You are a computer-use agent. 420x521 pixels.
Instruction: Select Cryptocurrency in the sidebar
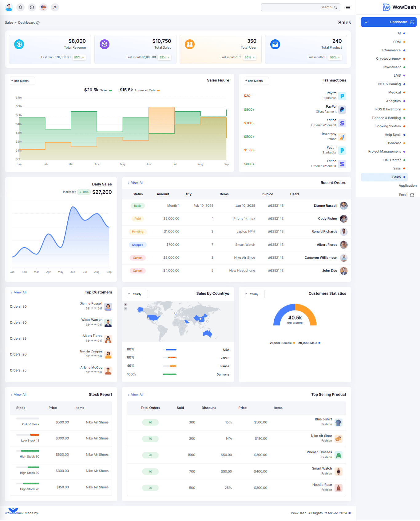pyautogui.click(x=388, y=58)
